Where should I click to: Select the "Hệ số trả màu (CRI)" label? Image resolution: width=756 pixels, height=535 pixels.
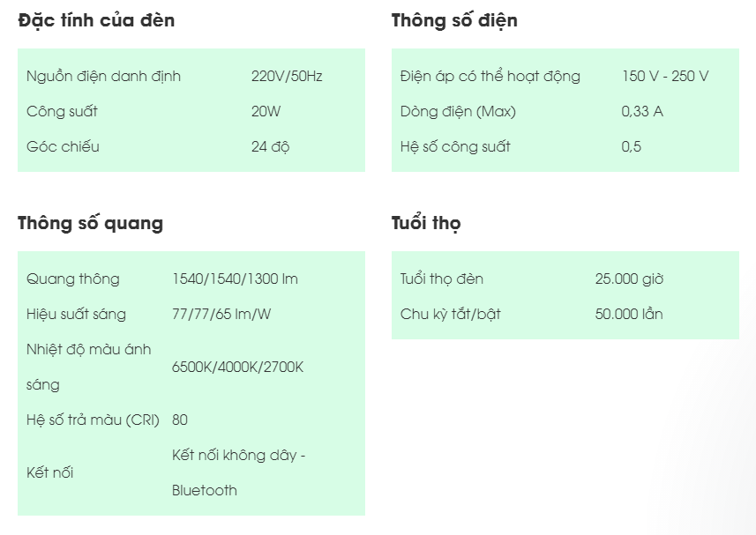coord(93,420)
